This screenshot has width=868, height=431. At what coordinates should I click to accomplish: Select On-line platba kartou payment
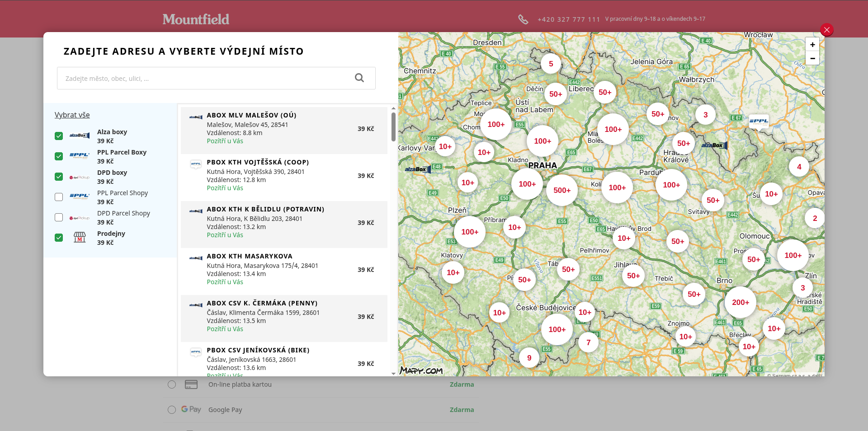(172, 384)
